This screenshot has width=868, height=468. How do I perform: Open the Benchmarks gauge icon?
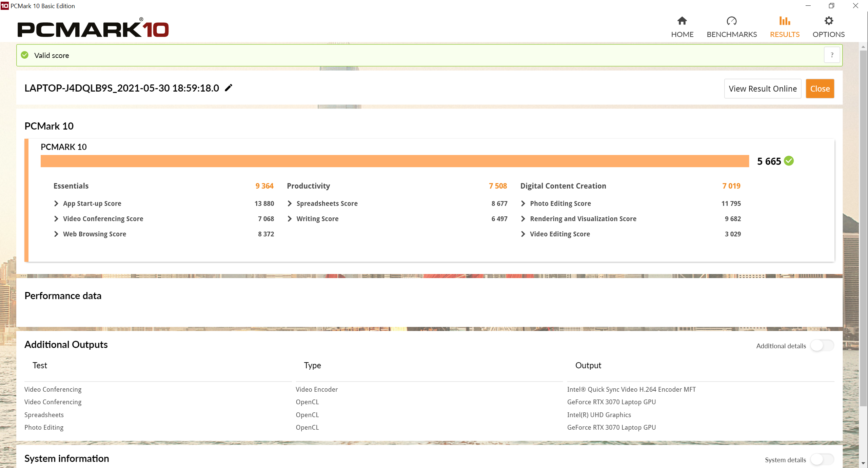[731, 21]
